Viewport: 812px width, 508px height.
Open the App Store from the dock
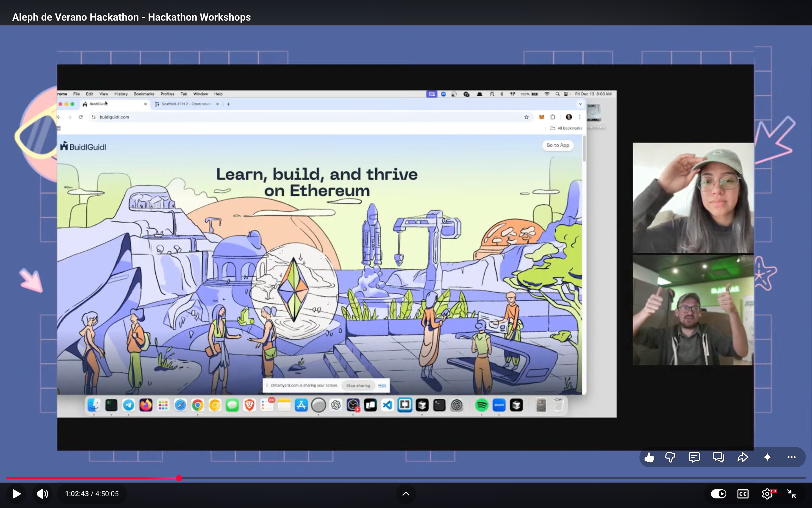click(301, 405)
